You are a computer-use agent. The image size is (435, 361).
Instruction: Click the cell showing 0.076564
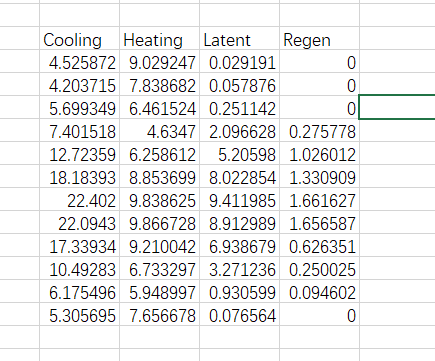point(239,314)
